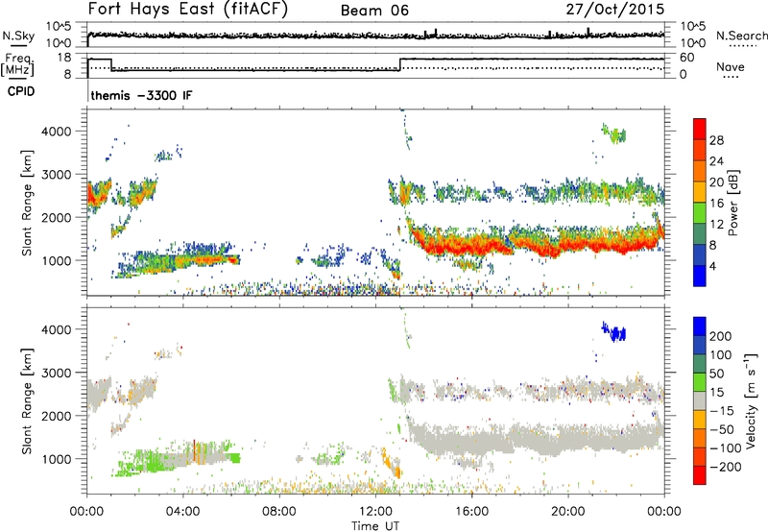Click the '1000' tick in the velocity panel

[x=57, y=459]
